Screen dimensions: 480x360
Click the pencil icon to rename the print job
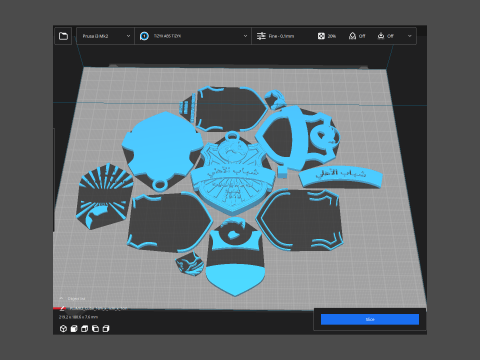(x=62, y=308)
